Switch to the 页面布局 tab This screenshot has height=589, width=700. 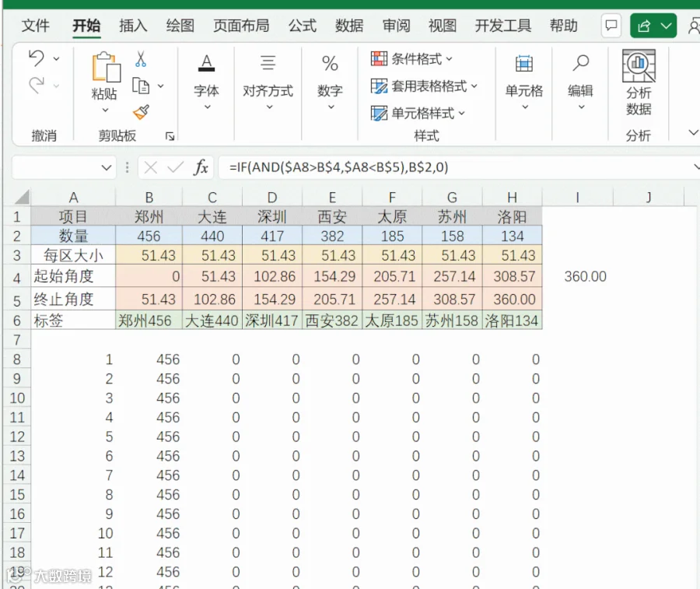click(x=241, y=26)
